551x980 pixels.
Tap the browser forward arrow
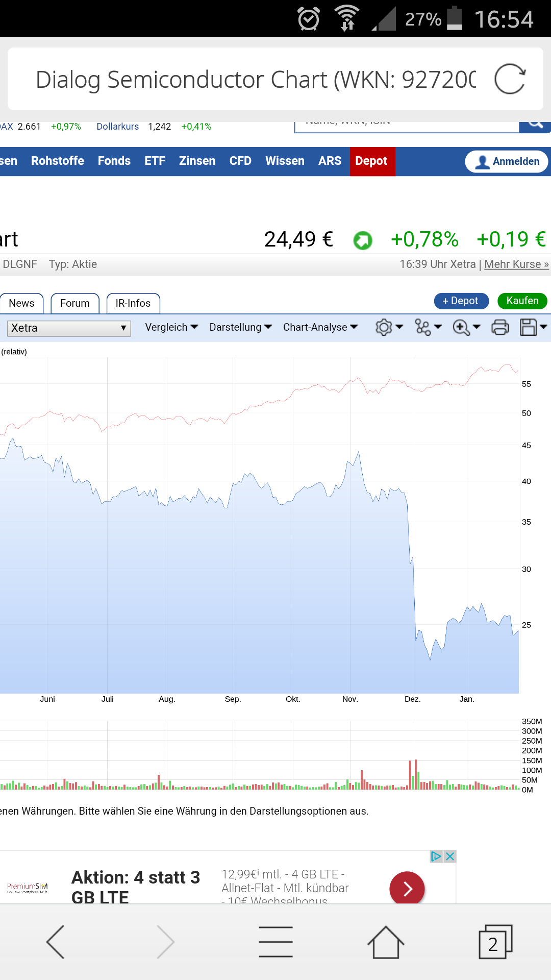pos(165,942)
